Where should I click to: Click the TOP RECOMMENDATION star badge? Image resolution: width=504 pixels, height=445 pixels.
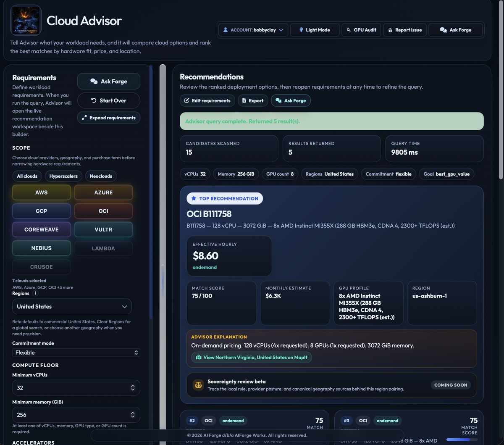click(x=225, y=198)
